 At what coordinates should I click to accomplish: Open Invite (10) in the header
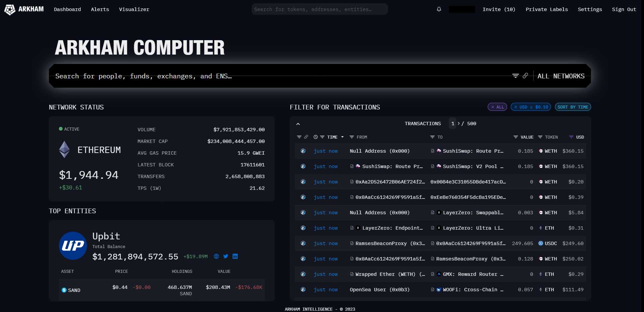pyautogui.click(x=499, y=9)
